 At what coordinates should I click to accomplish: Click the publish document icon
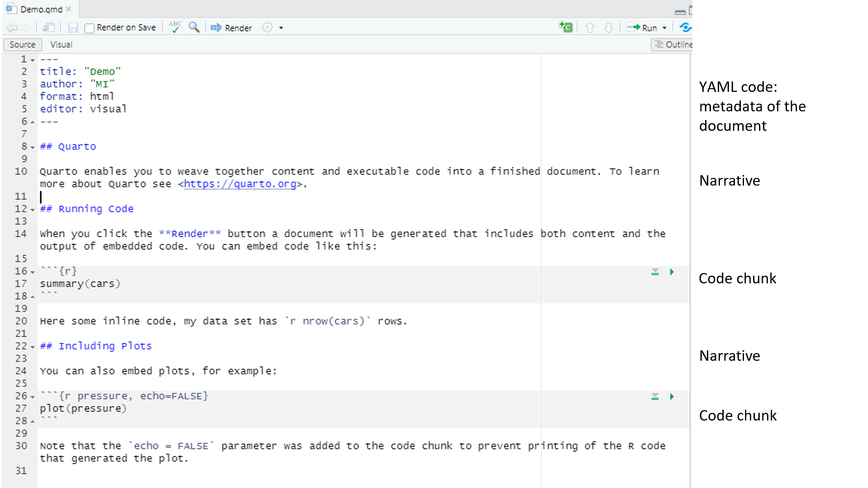point(685,28)
